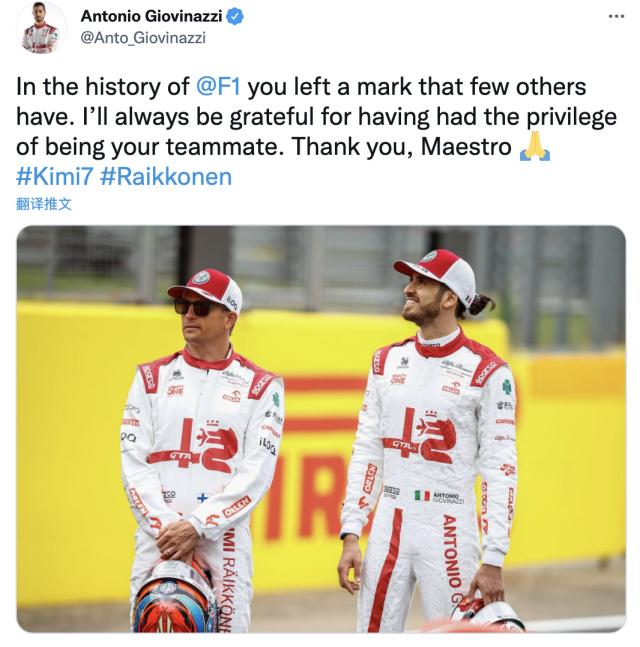Click the folded hands emoji
This screenshot has height=647, width=640.
click(x=534, y=146)
